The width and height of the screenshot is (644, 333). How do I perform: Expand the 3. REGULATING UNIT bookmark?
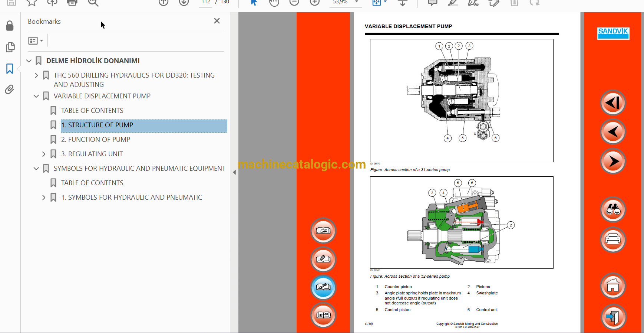point(44,154)
